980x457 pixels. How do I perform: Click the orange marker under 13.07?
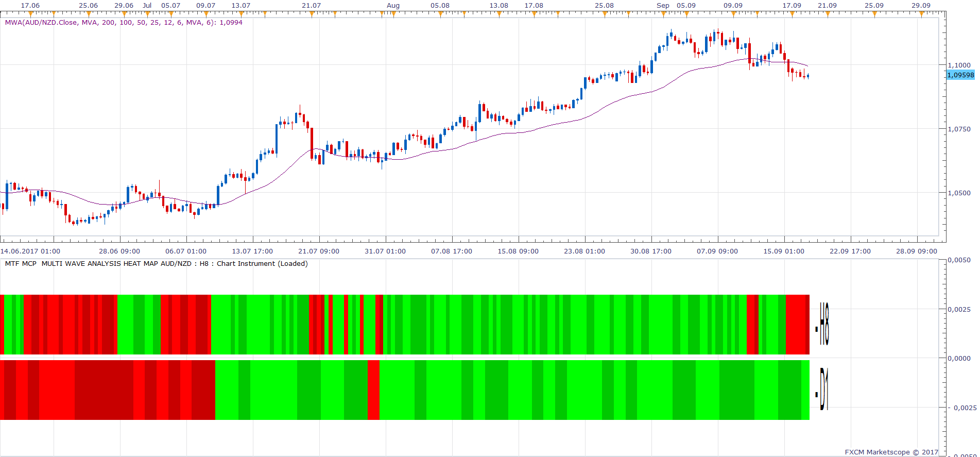241,14
